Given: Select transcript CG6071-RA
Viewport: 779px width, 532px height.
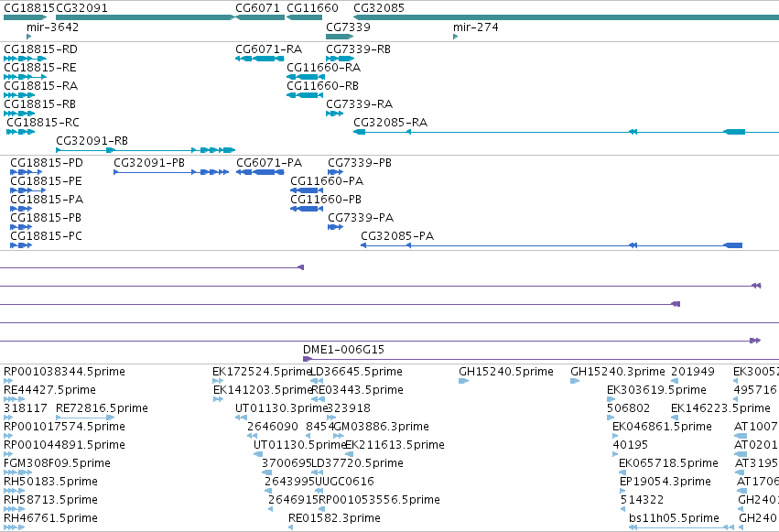Looking at the screenshot, I should [268, 49].
